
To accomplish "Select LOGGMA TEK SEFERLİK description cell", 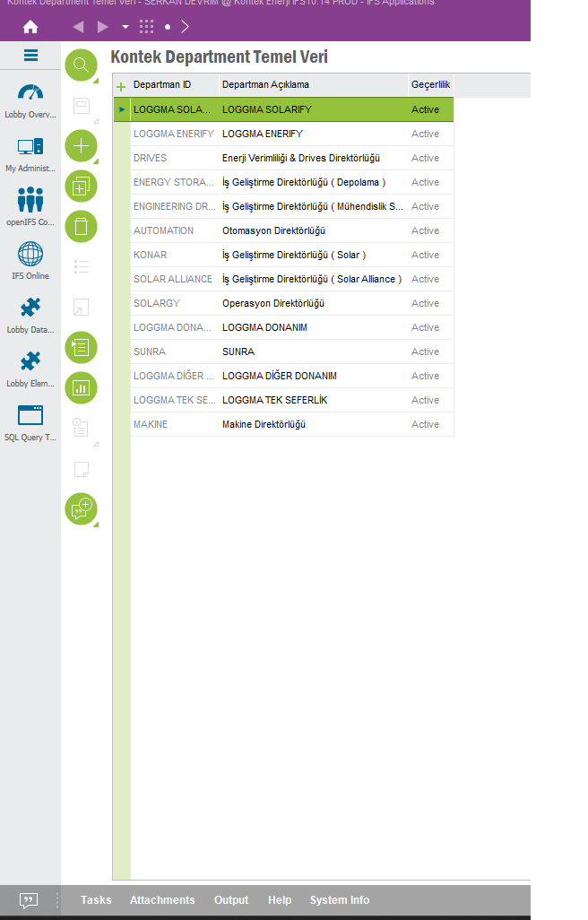I will click(x=314, y=400).
